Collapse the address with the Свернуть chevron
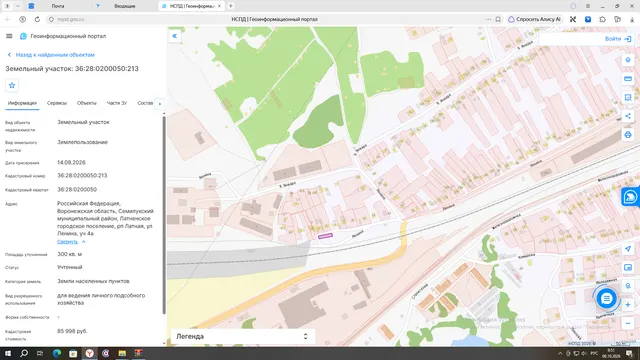 [84, 242]
